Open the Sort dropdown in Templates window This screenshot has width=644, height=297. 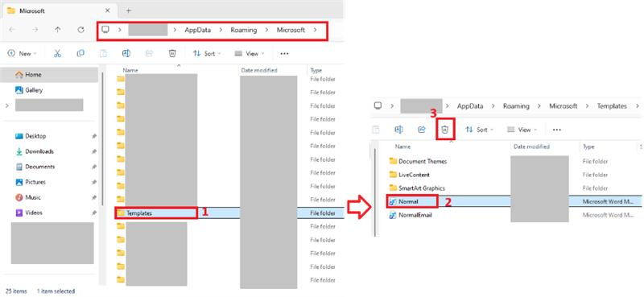tap(479, 130)
